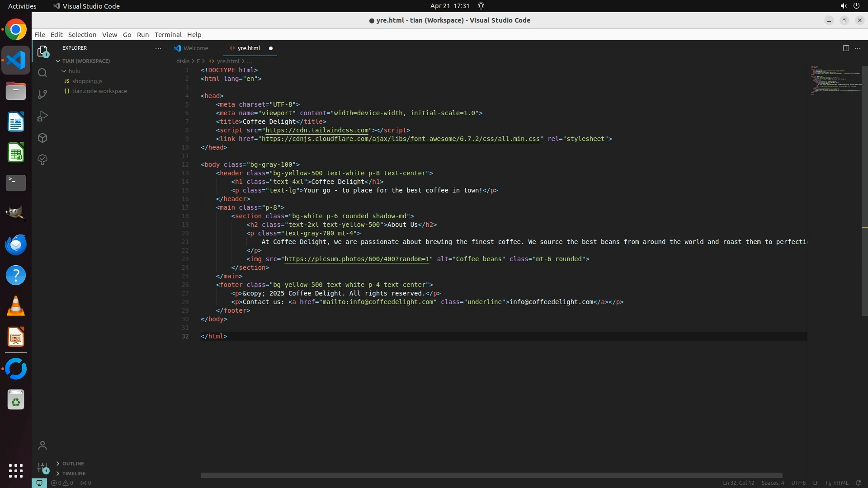Expand the OUTLINE section
The height and width of the screenshot is (488, 868).
(73, 464)
